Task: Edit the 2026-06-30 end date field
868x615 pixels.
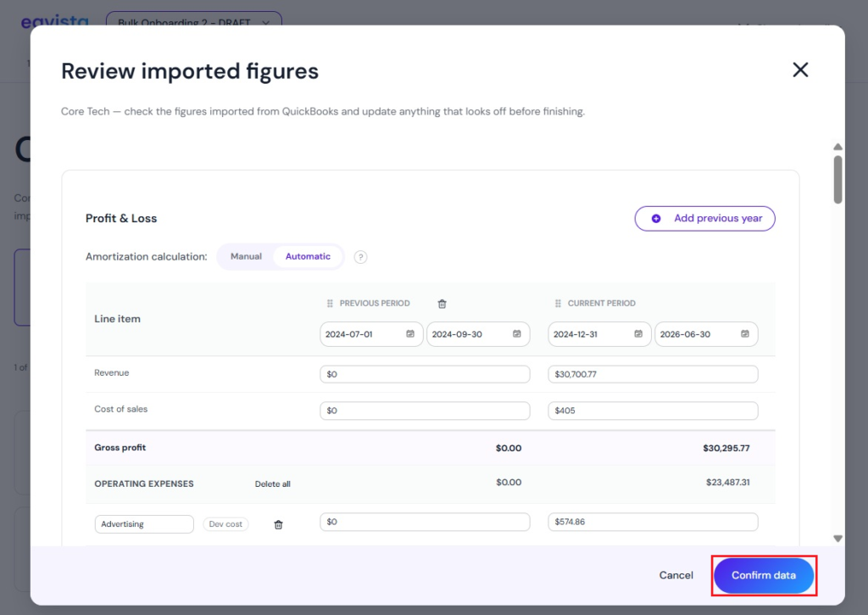Action: click(706, 334)
